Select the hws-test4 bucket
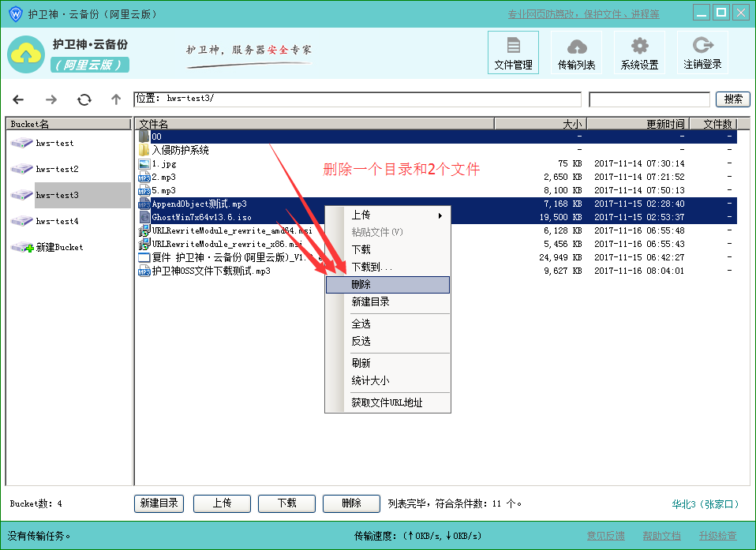Screen dimensions: 756x550 click(57, 221)
